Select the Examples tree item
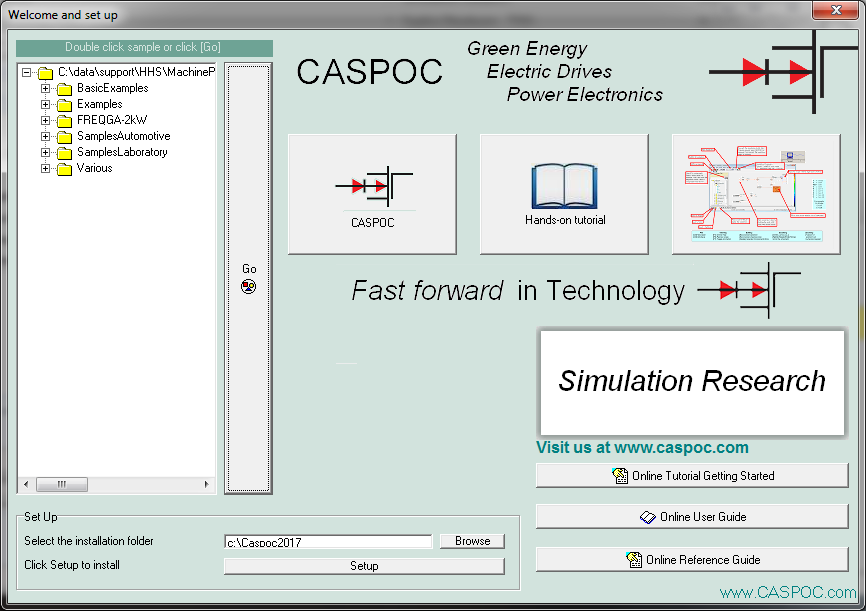Image resolution: width=866 pixels, height=611 pixels. [x=99, y=104]
